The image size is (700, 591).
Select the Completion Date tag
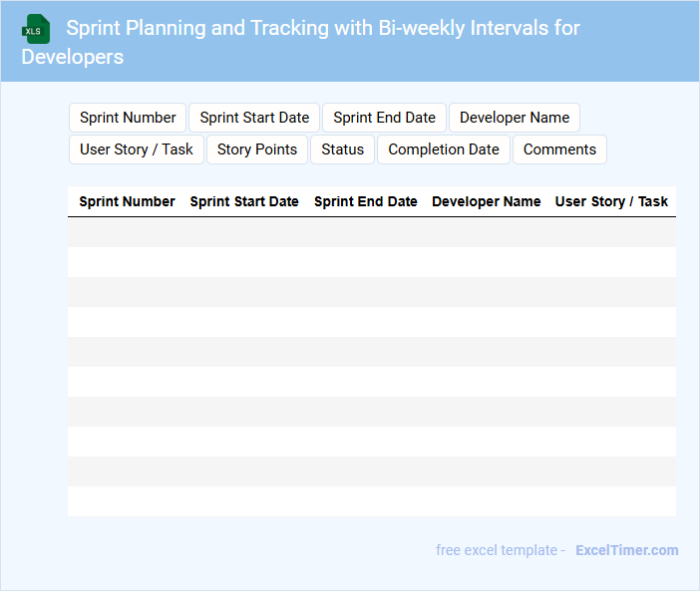[444, 149]
